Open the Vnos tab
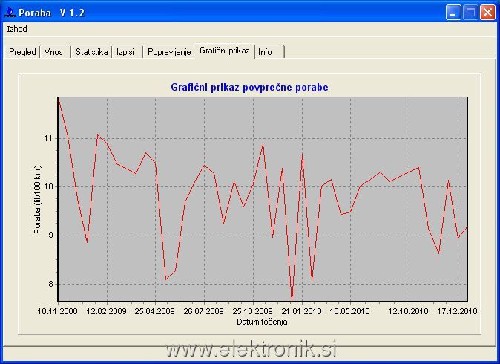The height and width of the screenshot is (364, 500). (53, 52)
